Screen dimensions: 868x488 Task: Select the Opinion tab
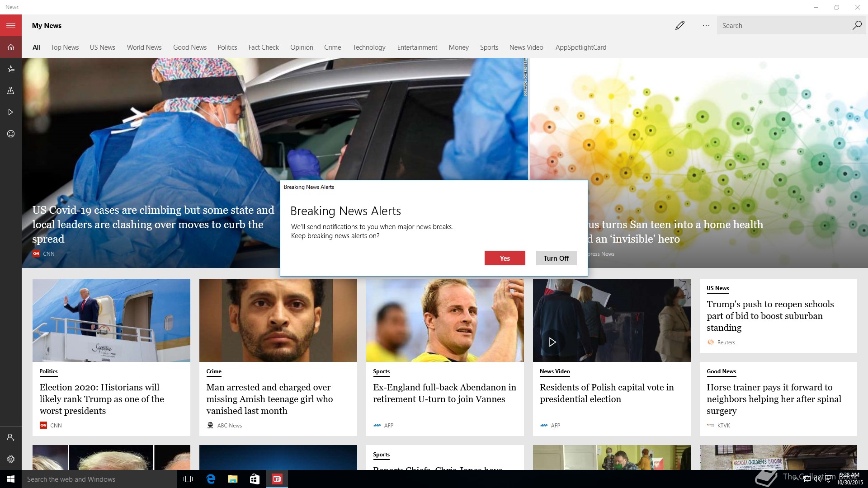[x=302, y=47]
